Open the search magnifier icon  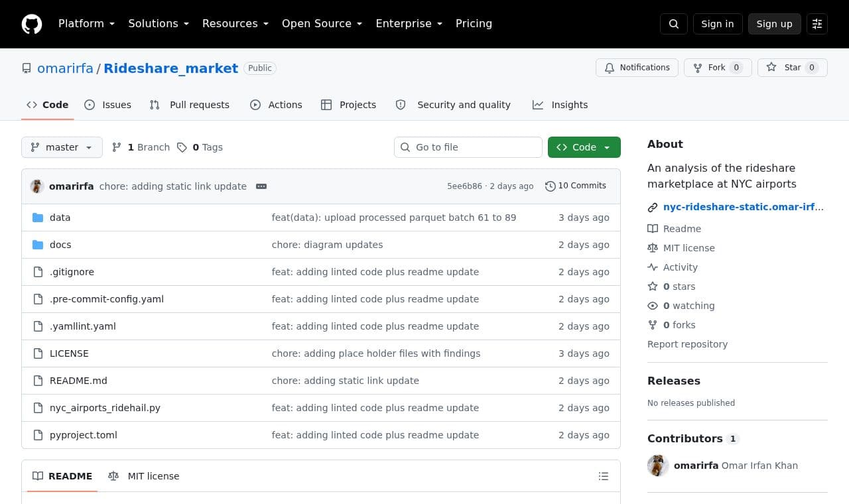coord(674,24)
